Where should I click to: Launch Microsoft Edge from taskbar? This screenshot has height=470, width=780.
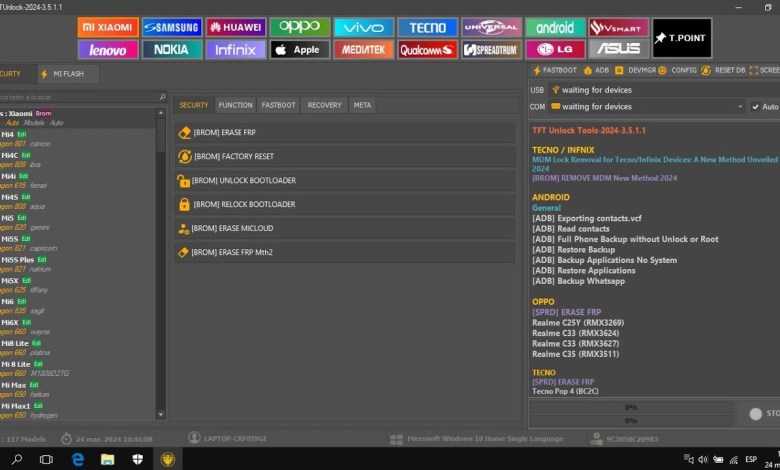pyautogui.click(x=78, y=459)
